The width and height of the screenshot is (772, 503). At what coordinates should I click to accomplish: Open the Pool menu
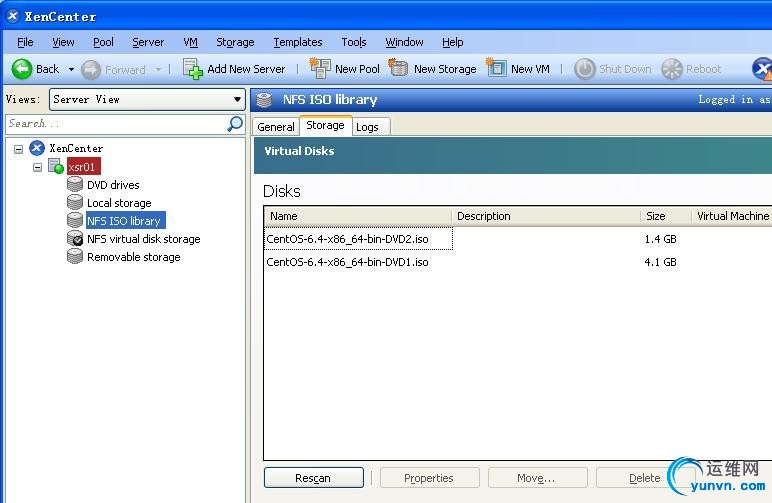103,42
